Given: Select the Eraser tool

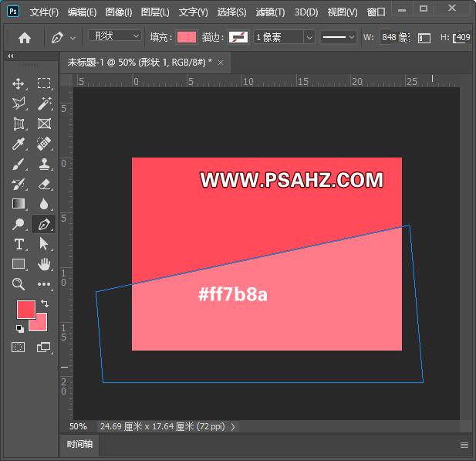Looking at the screenshot, I should [44, 184].
